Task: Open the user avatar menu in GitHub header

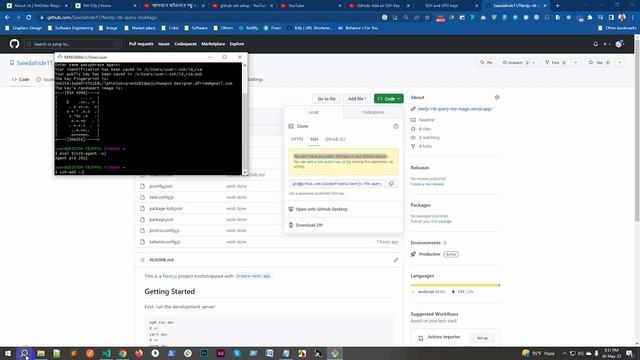Action: (620, 44)
